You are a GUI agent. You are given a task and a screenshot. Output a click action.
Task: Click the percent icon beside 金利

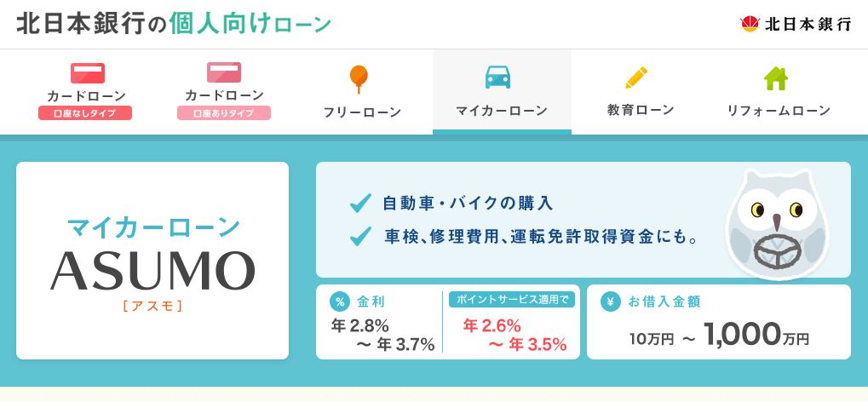pyautogui.click(x=340, y=301)
